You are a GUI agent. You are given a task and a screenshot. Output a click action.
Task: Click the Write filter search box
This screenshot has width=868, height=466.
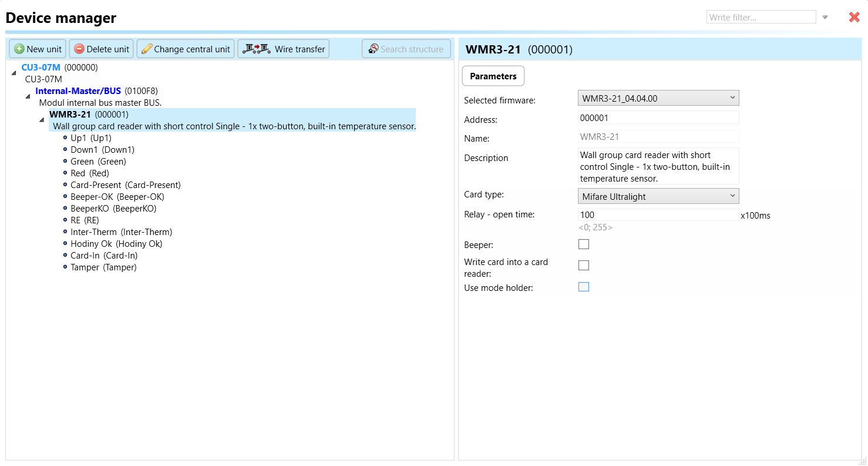[x=761, y=18]
